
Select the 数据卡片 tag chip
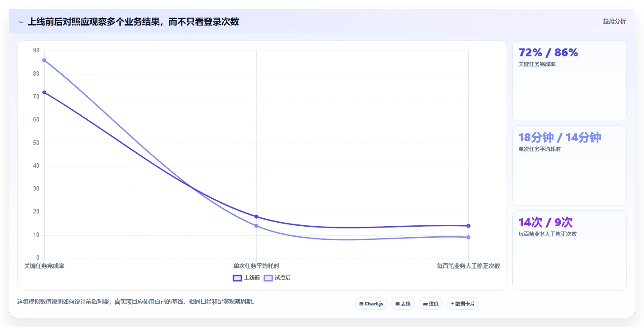[x=463, y=304]
